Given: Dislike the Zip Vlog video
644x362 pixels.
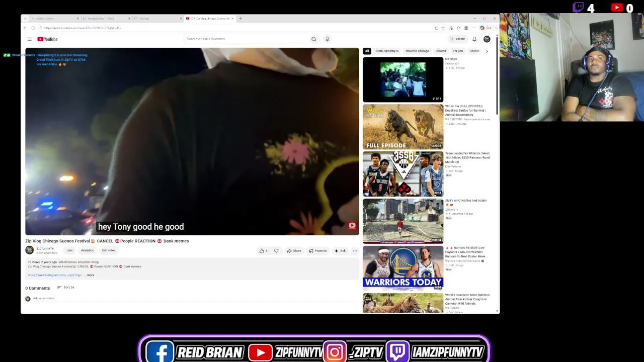Looking at the screenshot, I should [x=276, y=251].
